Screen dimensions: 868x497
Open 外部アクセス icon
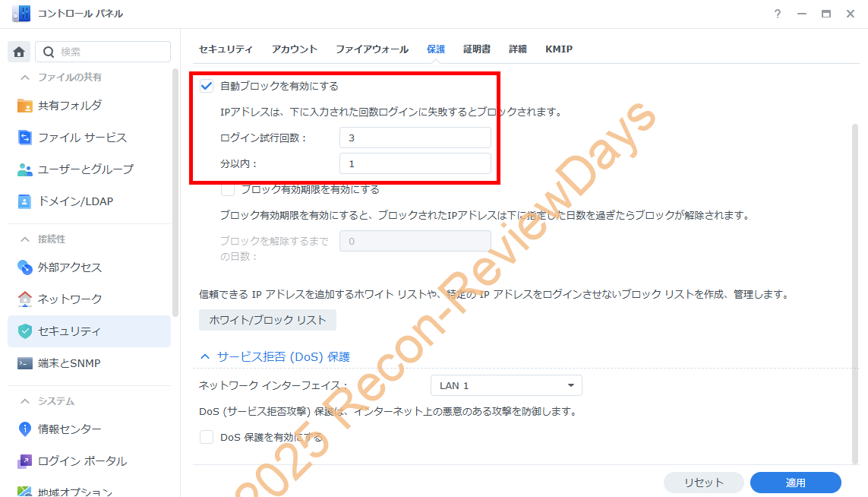[25, 267]
